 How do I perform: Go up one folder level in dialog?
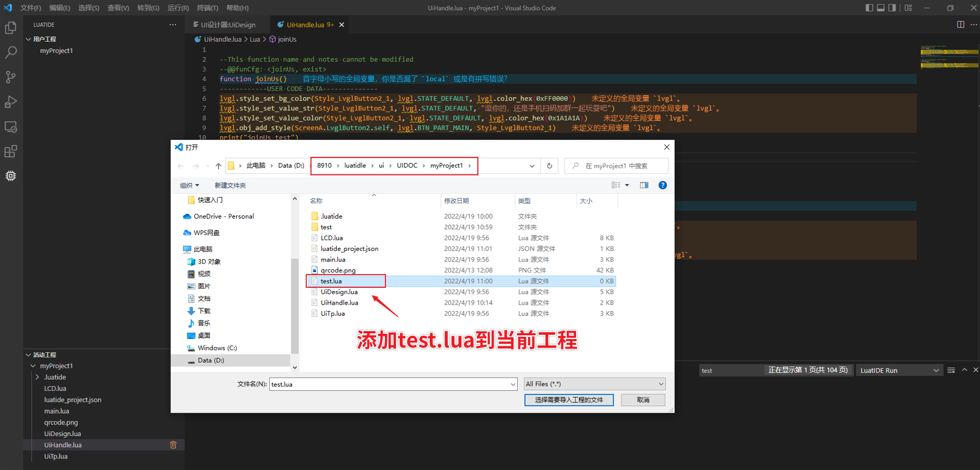(219, 166)
